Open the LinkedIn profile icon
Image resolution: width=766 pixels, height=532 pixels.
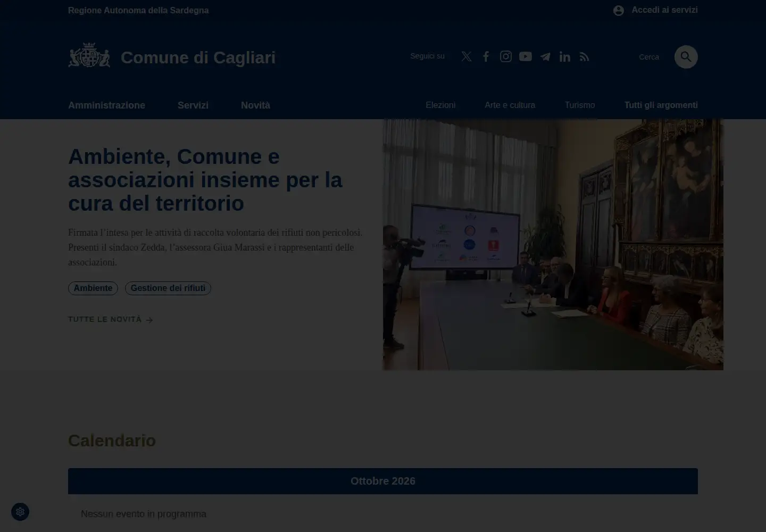tap(565, 56)
